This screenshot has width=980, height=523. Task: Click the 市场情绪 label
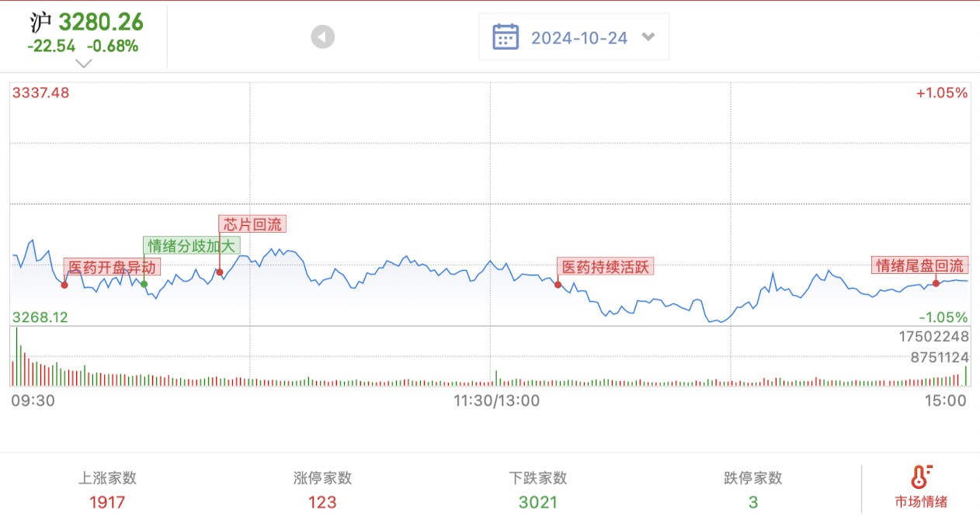[921, 501]
